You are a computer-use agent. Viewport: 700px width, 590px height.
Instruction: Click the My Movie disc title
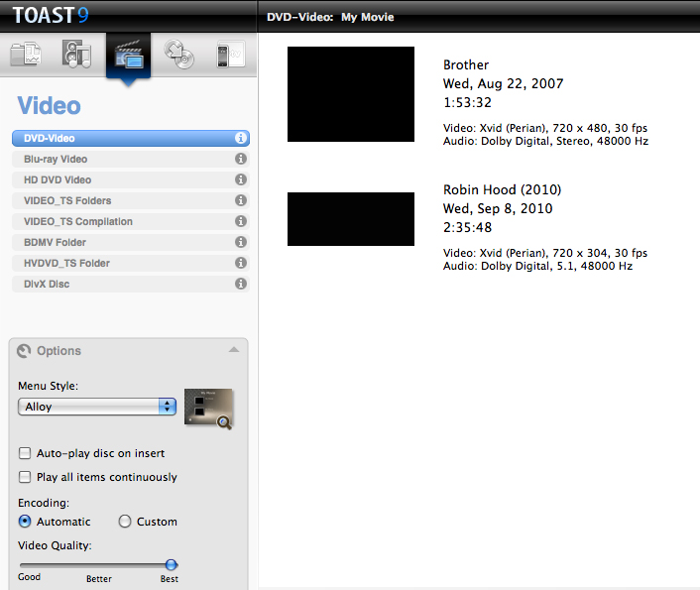click(x=368, y=18)
